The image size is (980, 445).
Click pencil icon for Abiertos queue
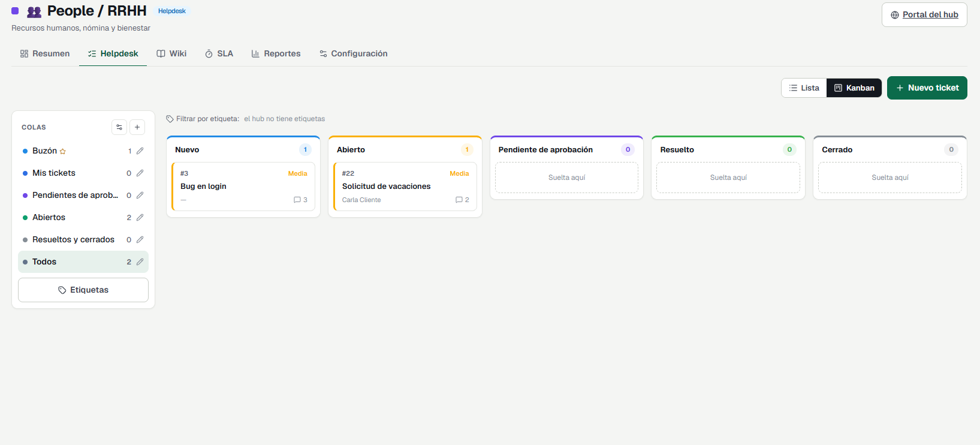pos(140,218)
